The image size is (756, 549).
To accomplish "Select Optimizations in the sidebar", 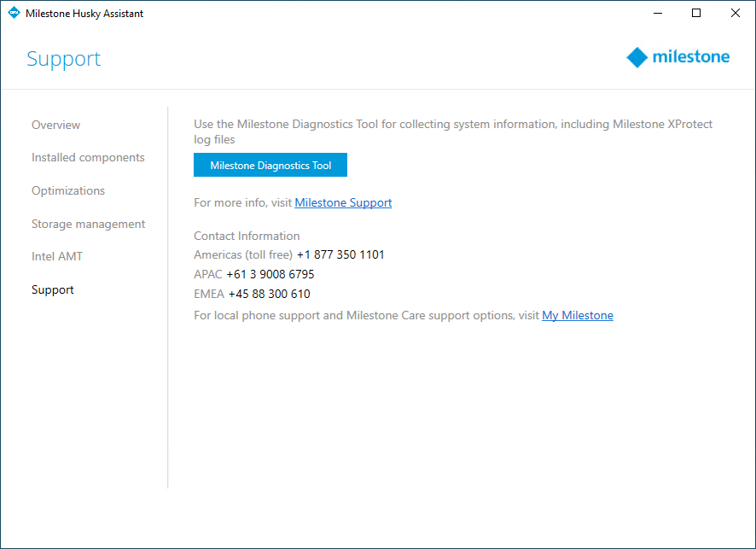I will tap(68, 191).
